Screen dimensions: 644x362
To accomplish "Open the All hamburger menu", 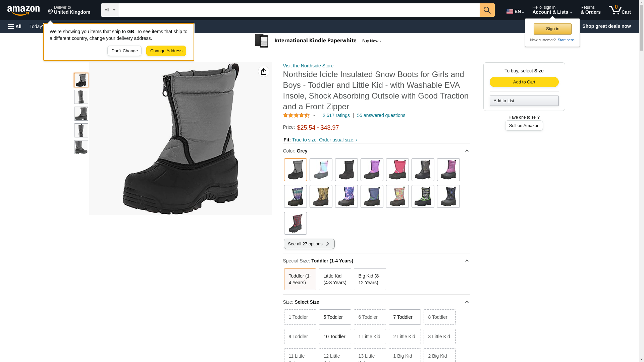I will (15, 26).
